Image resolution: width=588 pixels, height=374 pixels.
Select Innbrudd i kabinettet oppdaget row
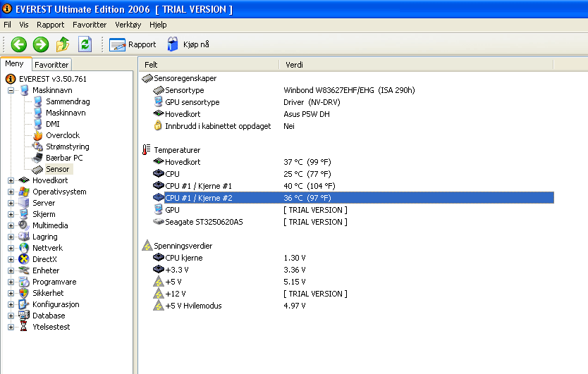pyautogui.click(x=353, y=126)
